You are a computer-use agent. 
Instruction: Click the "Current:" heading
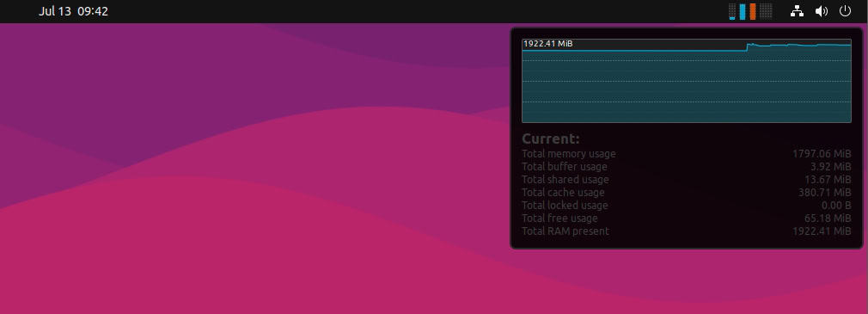551,139
